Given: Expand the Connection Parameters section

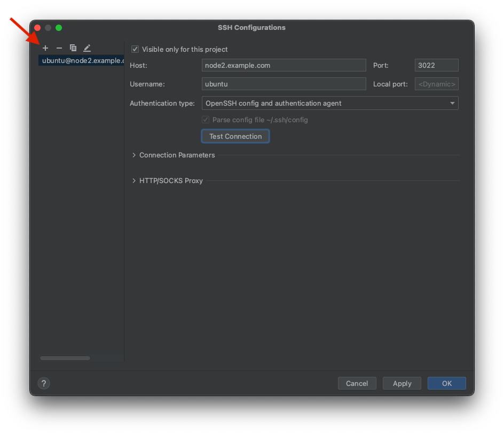Looking at the screenshot, I should [177, 155].
